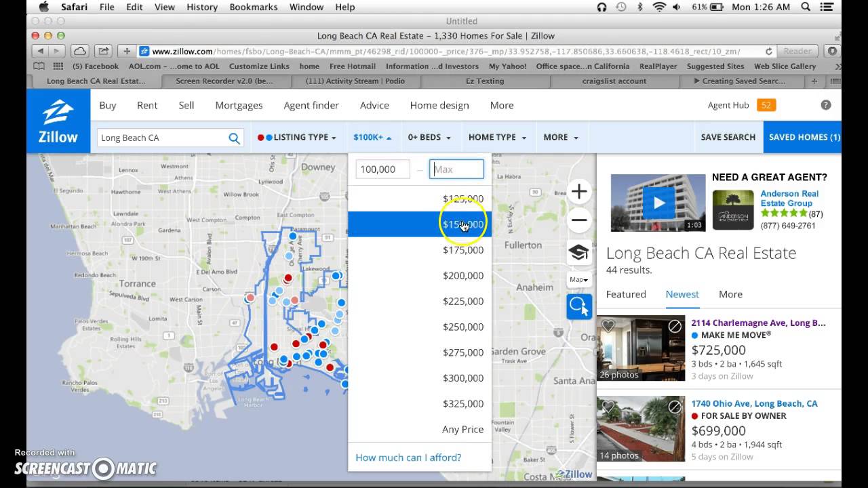Switch to the Featured results tab
The height and width of the screenshot is (488, 868).
pyautogui.click(x=626, y=294)
